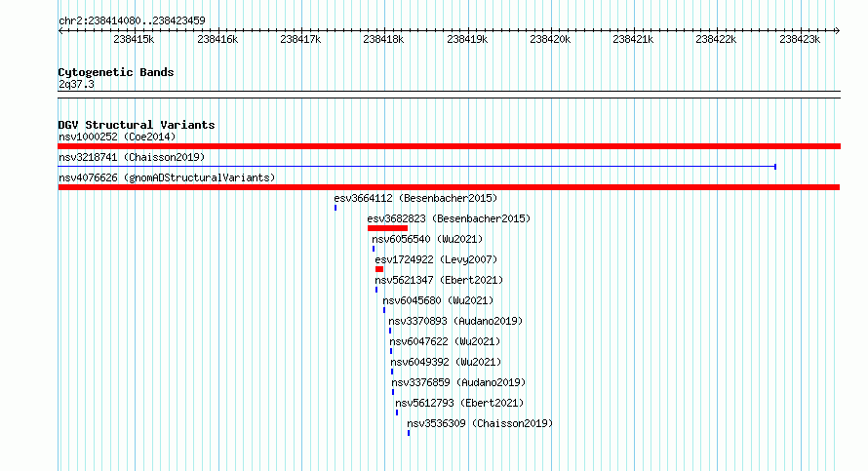Select the 2q37.3 band label
The image size is (868, 471).
(x=76, y=84)
